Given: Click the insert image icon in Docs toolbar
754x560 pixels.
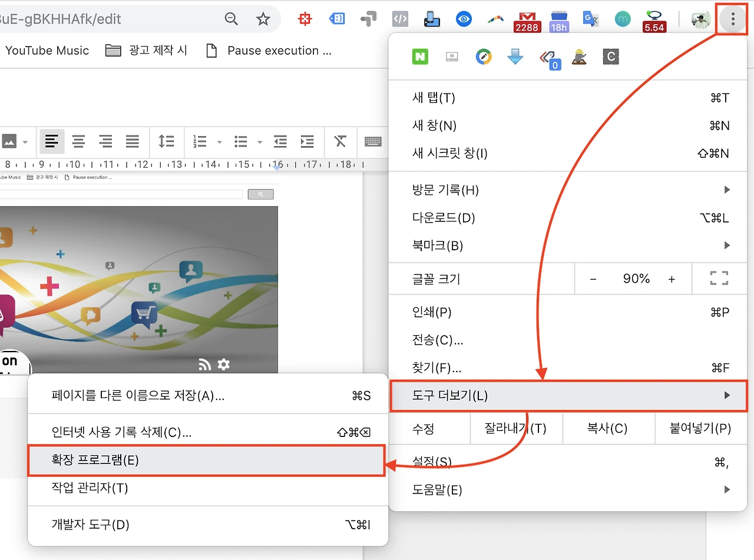Looking at the screenshot, I should coord(9,141).
